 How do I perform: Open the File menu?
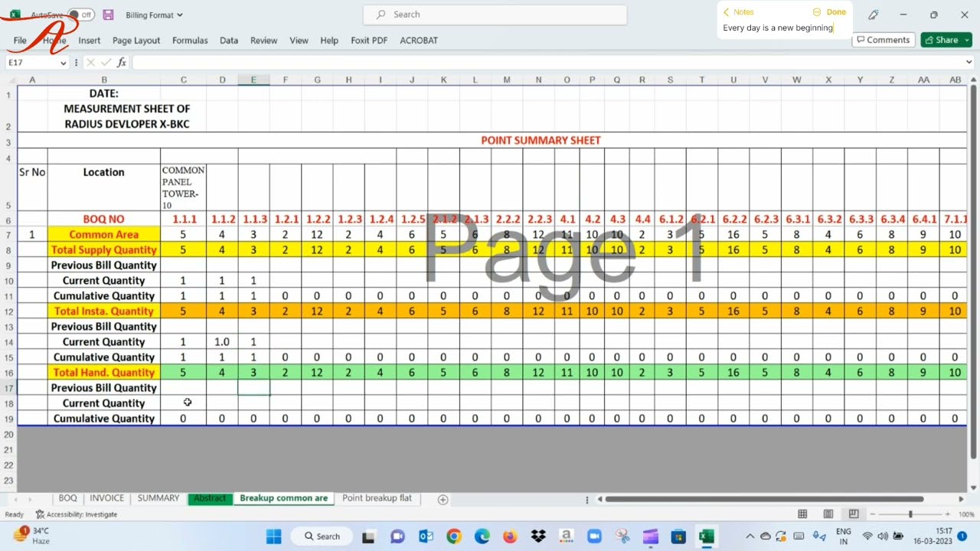tap(20, 41)
